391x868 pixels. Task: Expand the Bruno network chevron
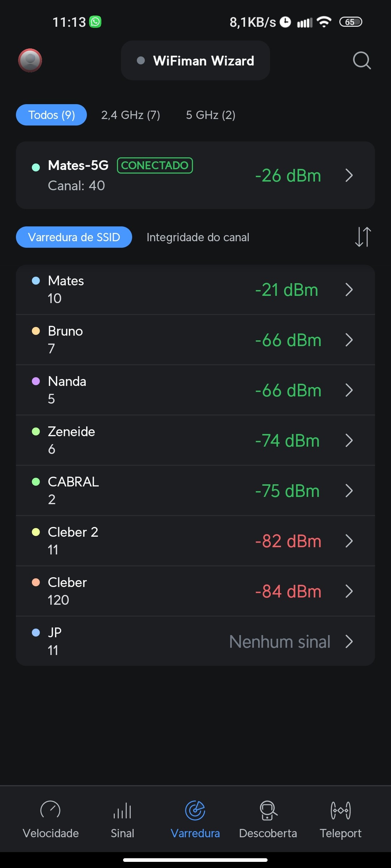[349, 340]
